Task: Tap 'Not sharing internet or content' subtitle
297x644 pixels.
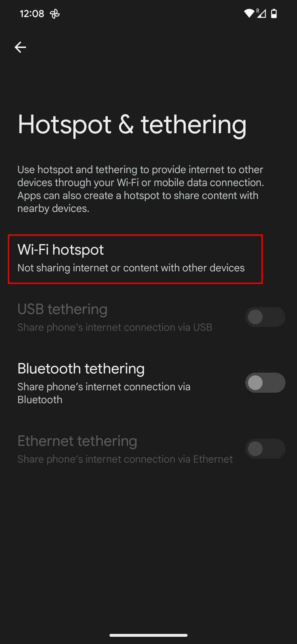Action: (131, 268)
